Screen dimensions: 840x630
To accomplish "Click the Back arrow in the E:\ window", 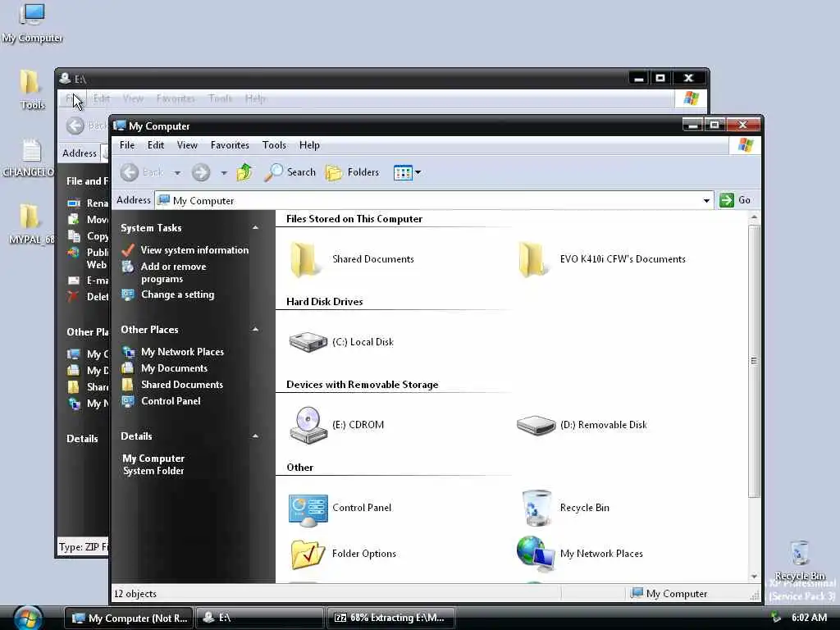I will (x=75, y=126).
